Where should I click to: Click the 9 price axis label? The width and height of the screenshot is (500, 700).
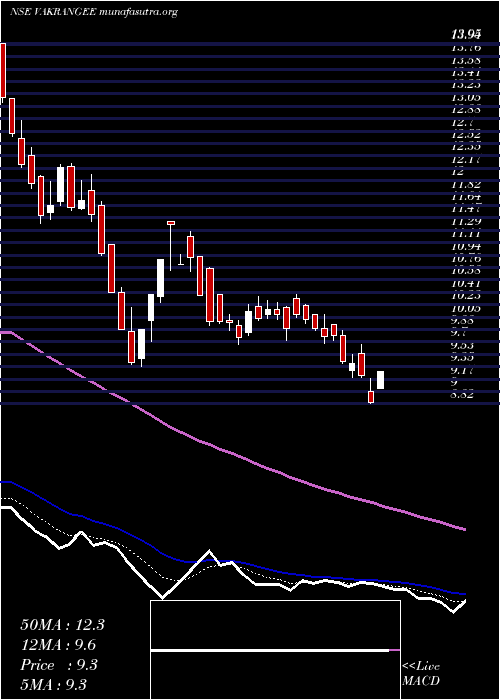click(454, 383)
